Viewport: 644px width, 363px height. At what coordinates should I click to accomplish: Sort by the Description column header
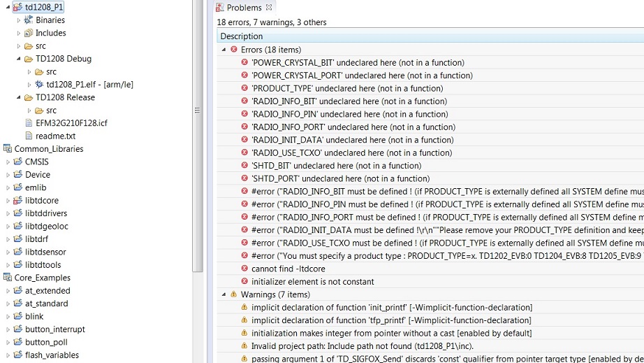[x=430, y=36]
